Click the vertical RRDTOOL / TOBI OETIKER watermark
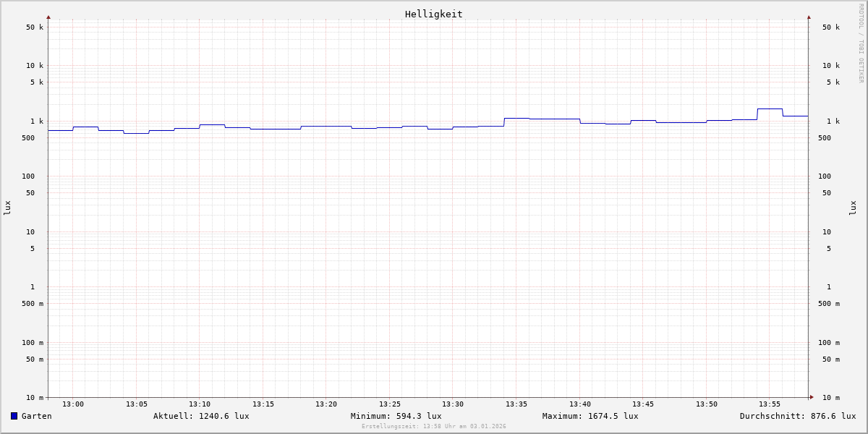The image size is (868, 434). pos(861,43)
